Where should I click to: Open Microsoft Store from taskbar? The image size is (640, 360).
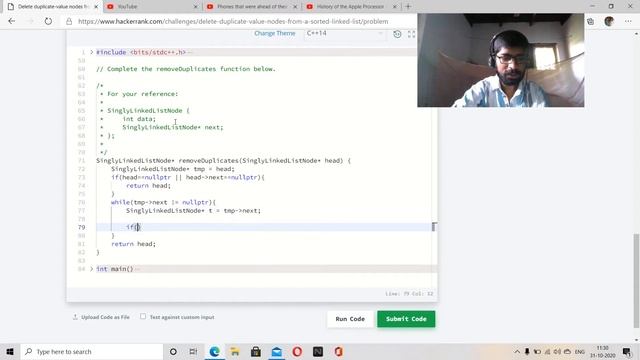coord(256,351)
